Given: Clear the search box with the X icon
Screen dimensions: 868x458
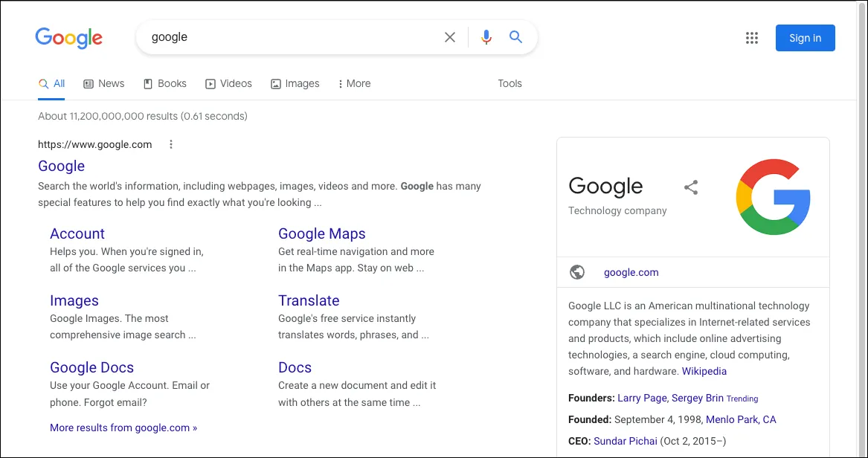Looking at the screenshot, I should (x=450, y=37).
